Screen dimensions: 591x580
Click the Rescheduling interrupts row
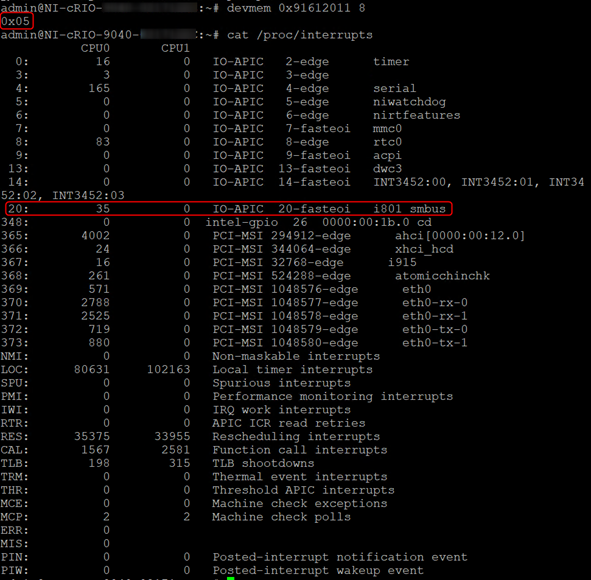coord(190,436)
